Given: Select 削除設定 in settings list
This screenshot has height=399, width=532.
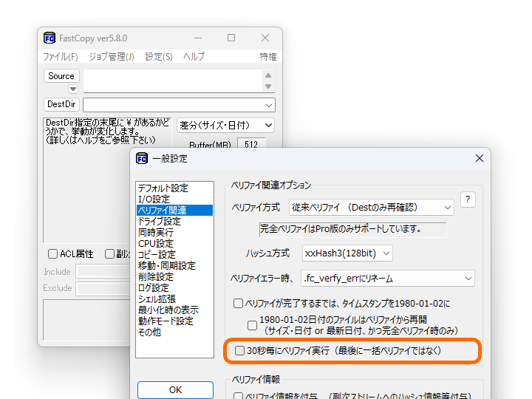Looking at the screenshot, I should tap(174, 277).
